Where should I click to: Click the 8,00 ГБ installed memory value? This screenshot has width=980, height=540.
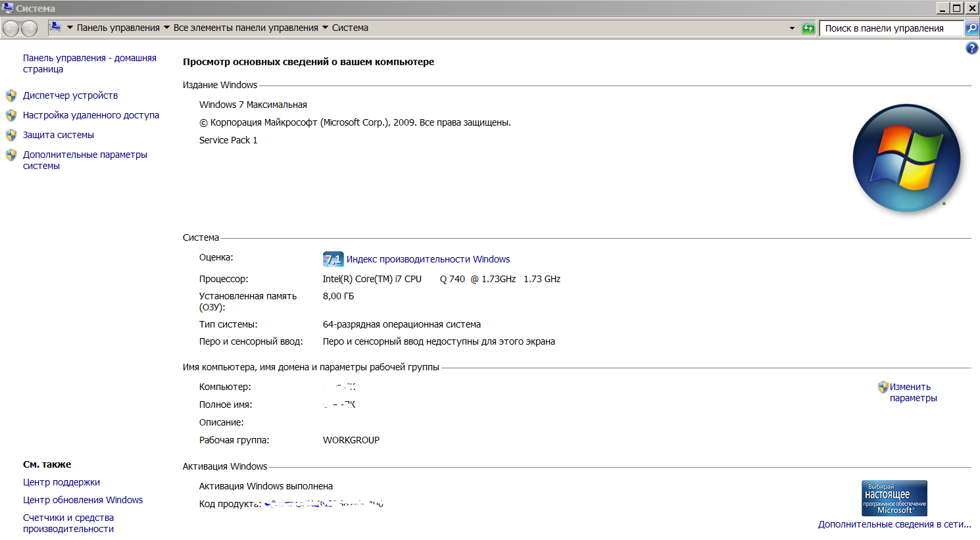pos(338,296)
